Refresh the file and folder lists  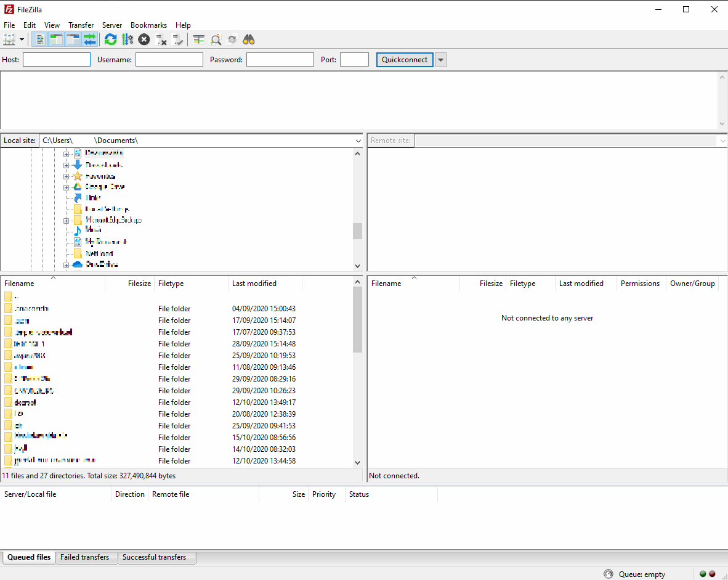pos(111,39)
